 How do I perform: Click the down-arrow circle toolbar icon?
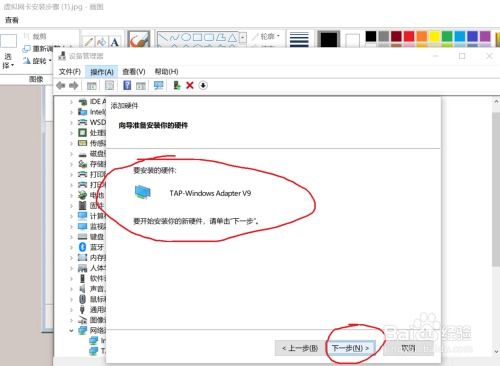[203, 85]
